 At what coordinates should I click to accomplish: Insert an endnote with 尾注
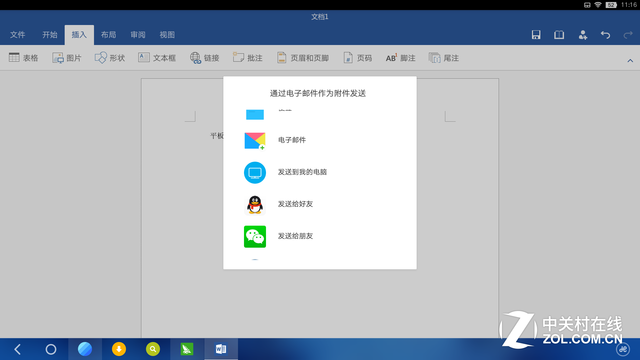(444, 58)
